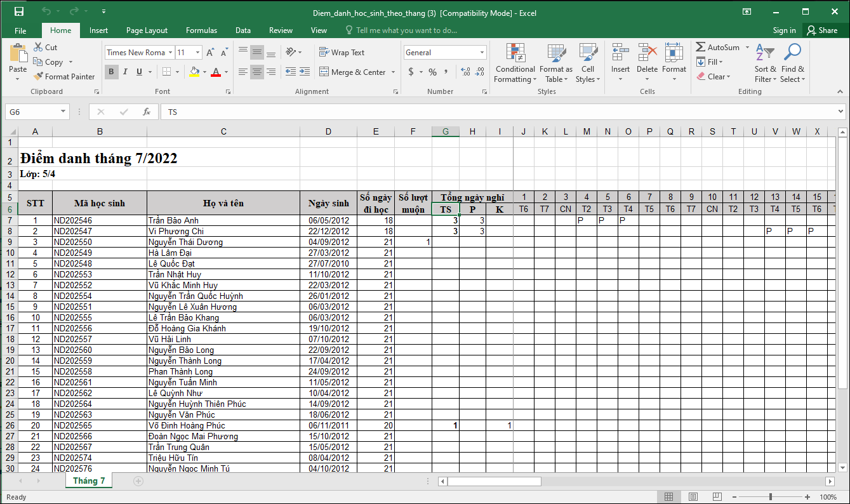
Task: Click Insert Function fx icon
Action: pyautogui.click(x=147, y=112)
